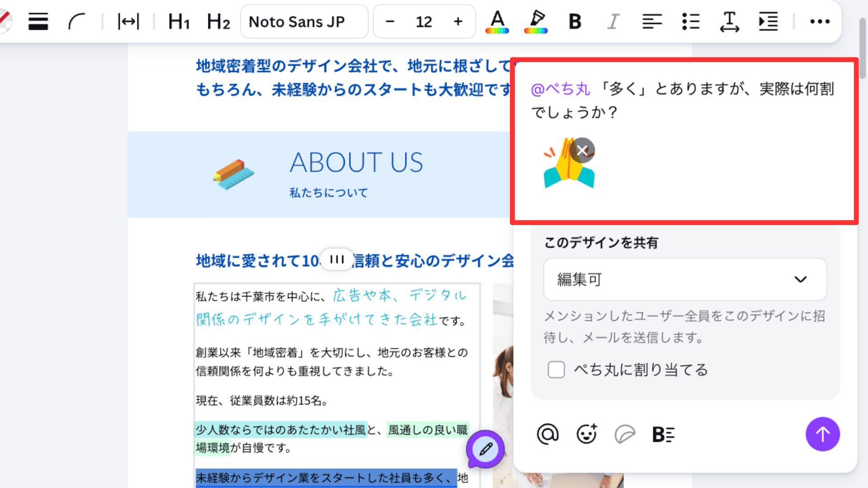Toggle italic formatting
This screenshot has width=868, height=488.
(613, 21)
